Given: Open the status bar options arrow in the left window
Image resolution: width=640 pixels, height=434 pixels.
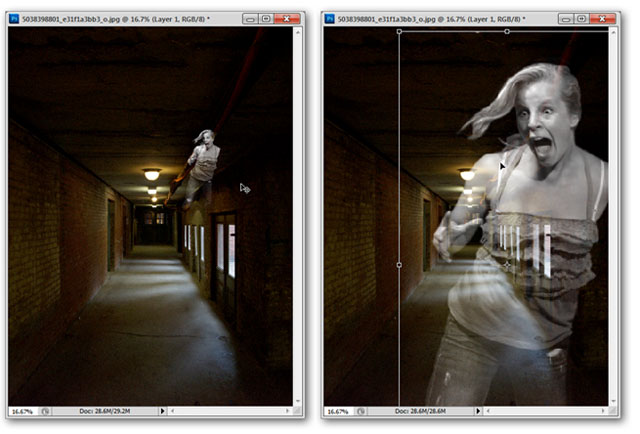Looking at the screenshot, I should pyautogui.click(x=162, y=411).
